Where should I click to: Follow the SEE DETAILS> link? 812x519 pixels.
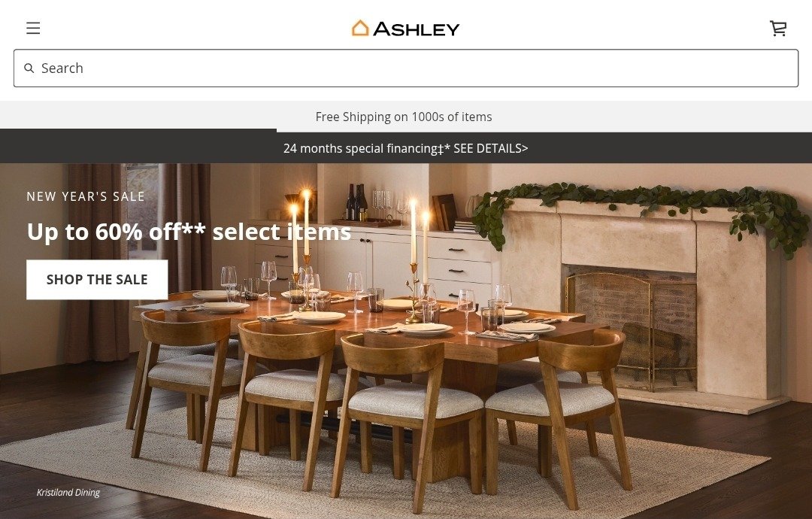pos(491,149)
